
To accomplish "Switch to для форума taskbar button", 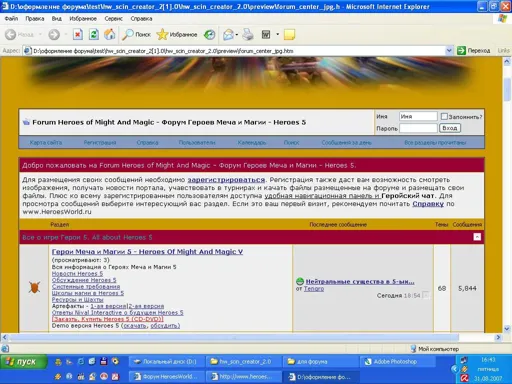I will click(x=320, y=362).
